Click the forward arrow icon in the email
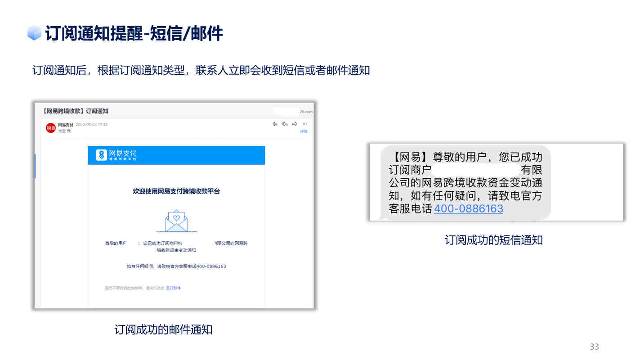The image size is (644, 357). [295, 124]
